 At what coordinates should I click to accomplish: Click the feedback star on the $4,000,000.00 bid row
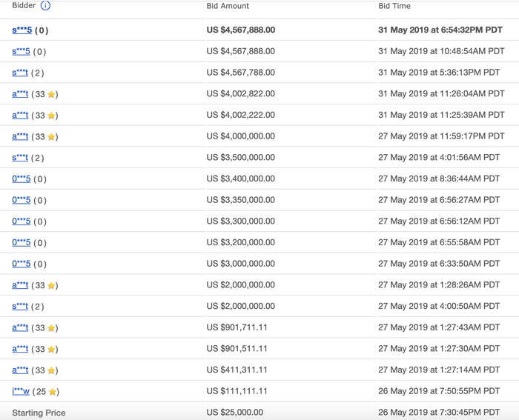click(52, 137)
